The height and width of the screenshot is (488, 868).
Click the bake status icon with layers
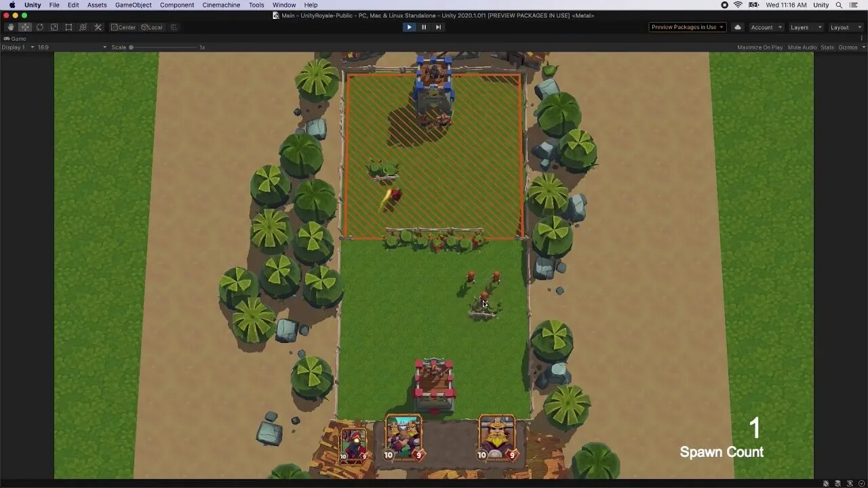[x=837, y=484]
